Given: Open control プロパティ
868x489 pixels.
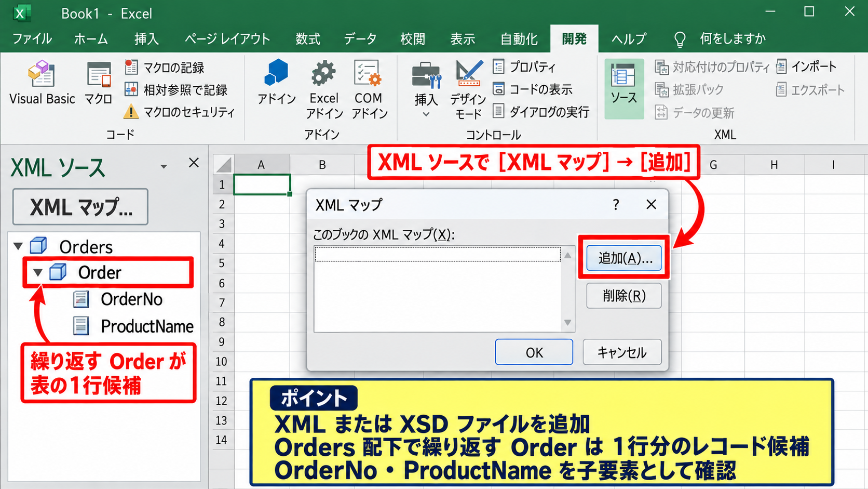Looking at the screenshot, I should [x=524, y=67].
